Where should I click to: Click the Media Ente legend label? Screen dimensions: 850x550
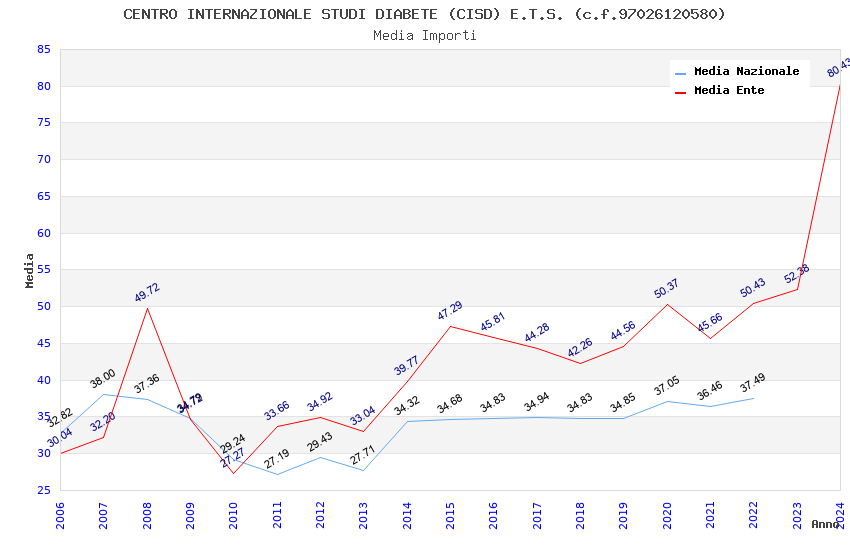[x=729, y=90]
